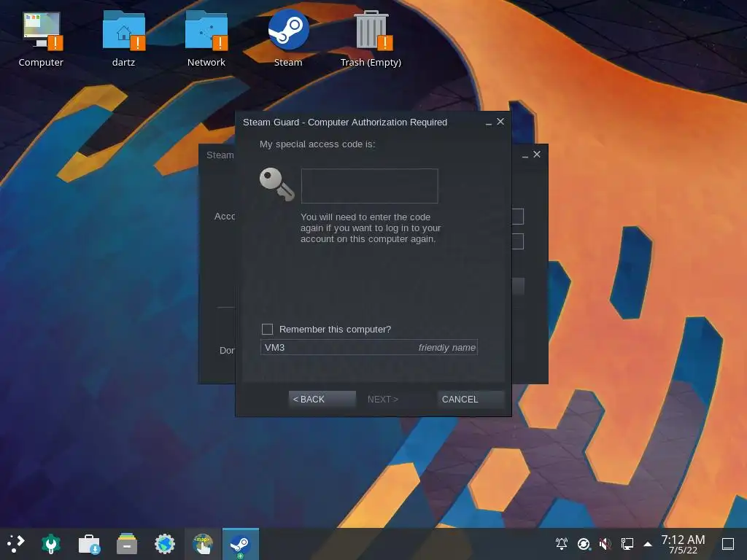Minimize the background Steam login window

pos(525,155)
